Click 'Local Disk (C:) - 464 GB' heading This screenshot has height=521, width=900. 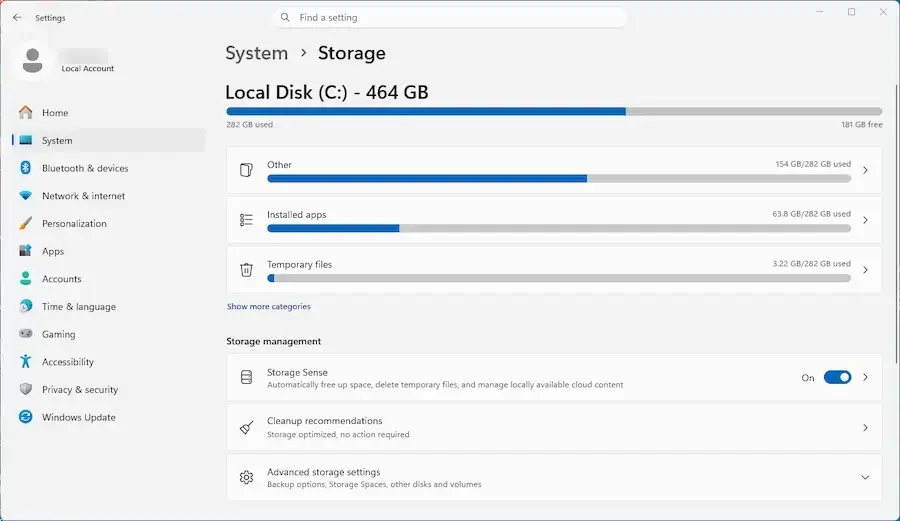(x=327, y=92)
